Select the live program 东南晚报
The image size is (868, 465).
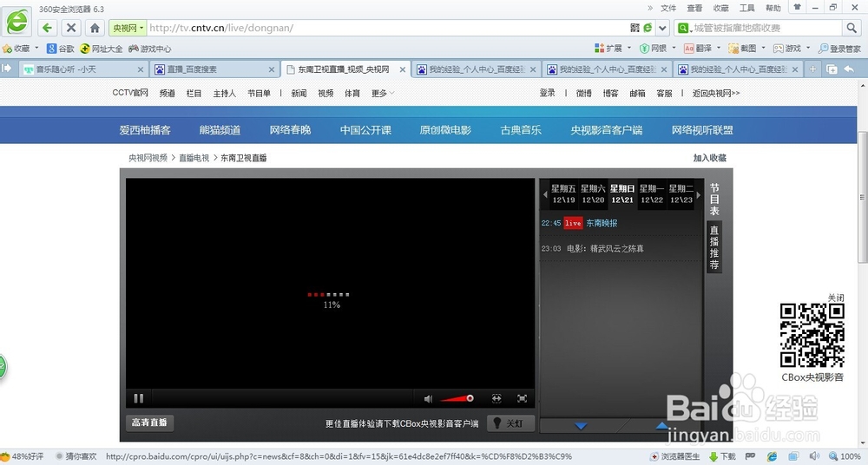(602, 223)
